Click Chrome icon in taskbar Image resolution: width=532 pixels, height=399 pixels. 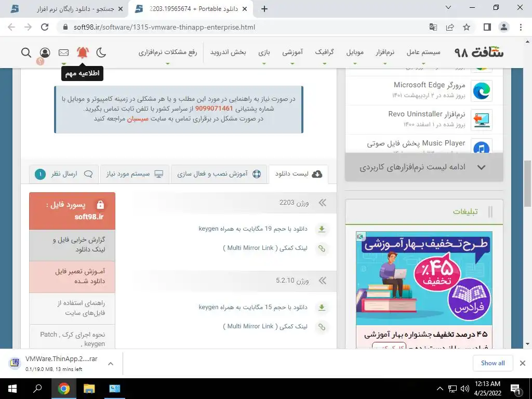[63, 389]
